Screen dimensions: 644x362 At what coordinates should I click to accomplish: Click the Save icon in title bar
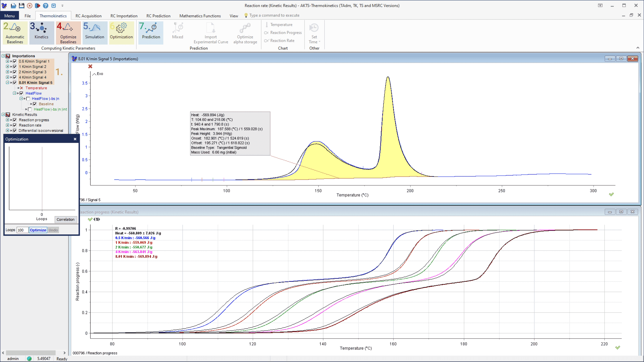coord(22,6)
